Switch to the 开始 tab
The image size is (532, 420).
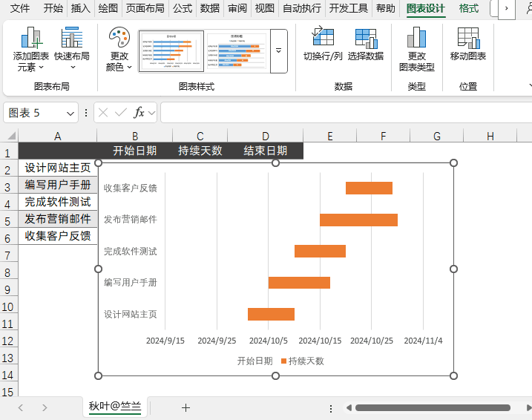[x=53, y=8]
